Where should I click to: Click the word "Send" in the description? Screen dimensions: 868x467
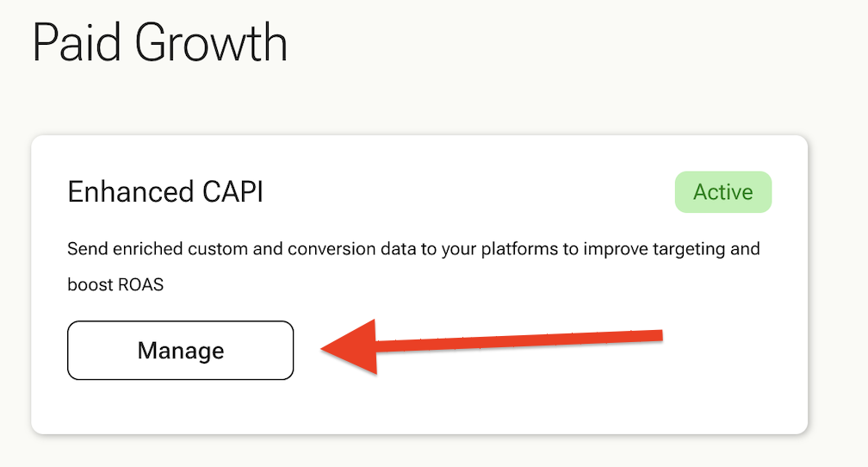(85, 250)
